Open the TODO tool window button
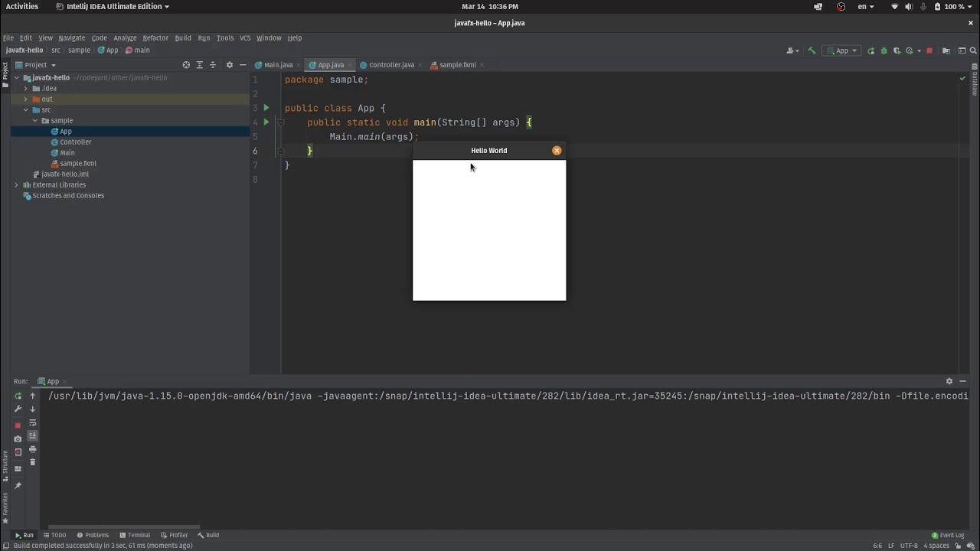 pos(54,535)
